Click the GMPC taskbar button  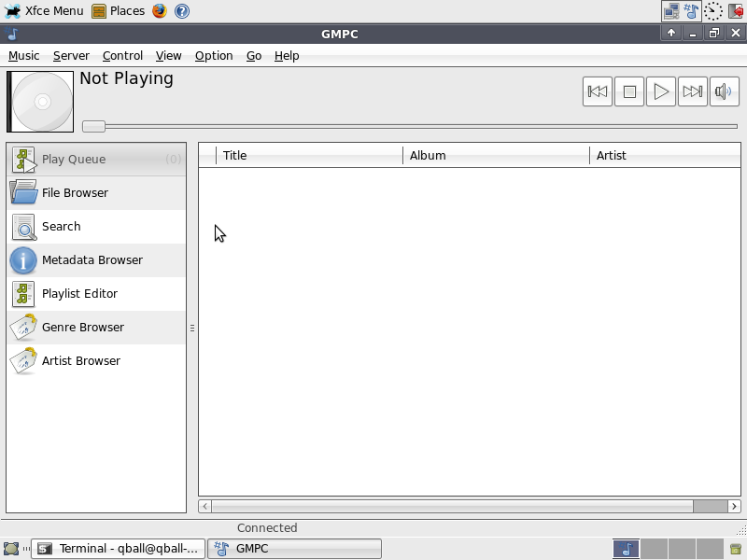point(295,549)
